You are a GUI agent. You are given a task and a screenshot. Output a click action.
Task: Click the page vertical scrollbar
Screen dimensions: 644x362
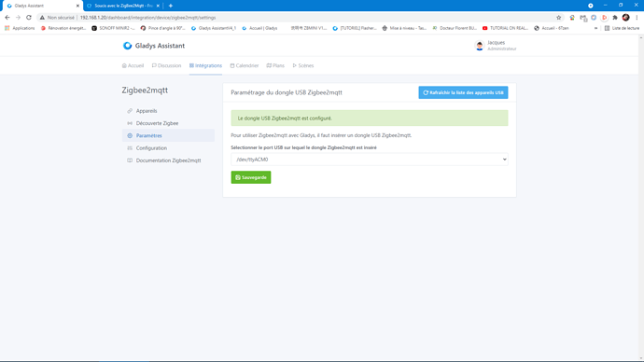641,197
